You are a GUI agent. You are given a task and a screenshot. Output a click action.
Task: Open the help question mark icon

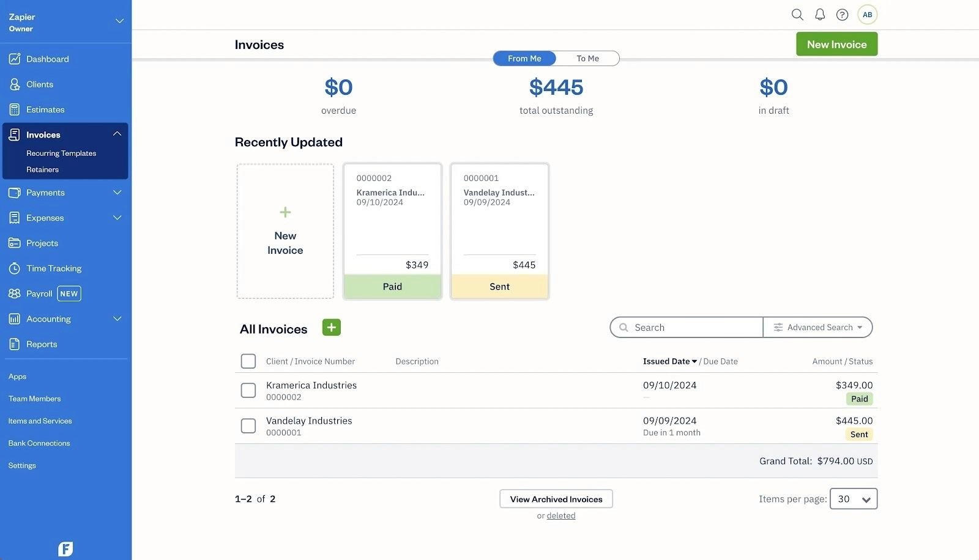pos(842,14)
